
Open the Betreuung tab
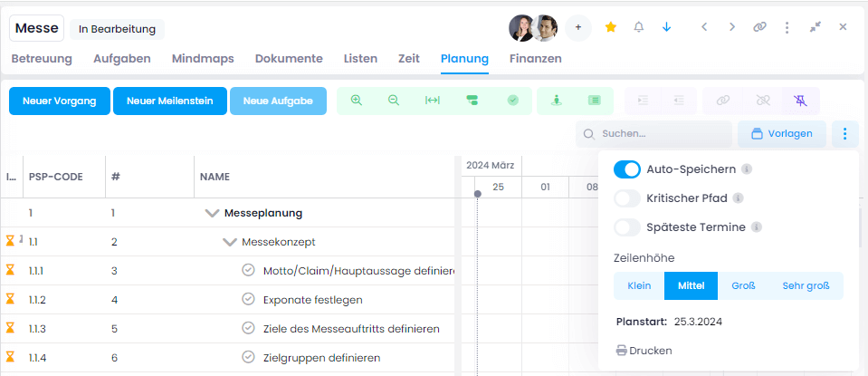tap(42, 58)
